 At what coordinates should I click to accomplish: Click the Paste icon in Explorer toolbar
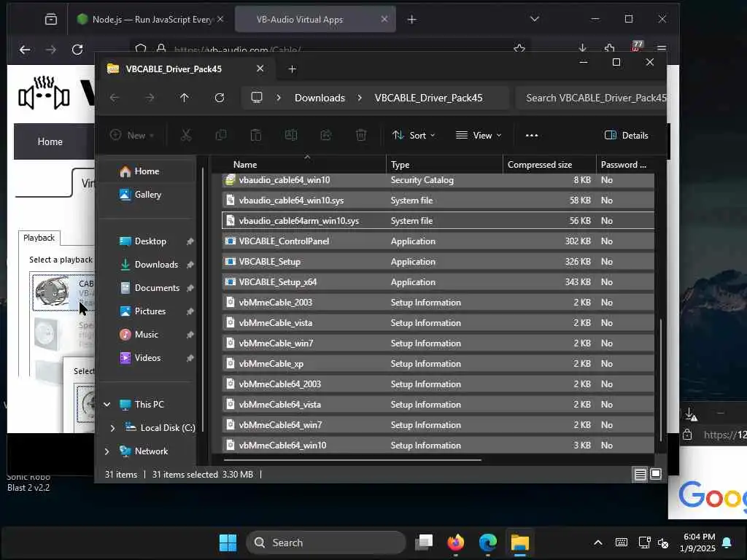(256, 135)
